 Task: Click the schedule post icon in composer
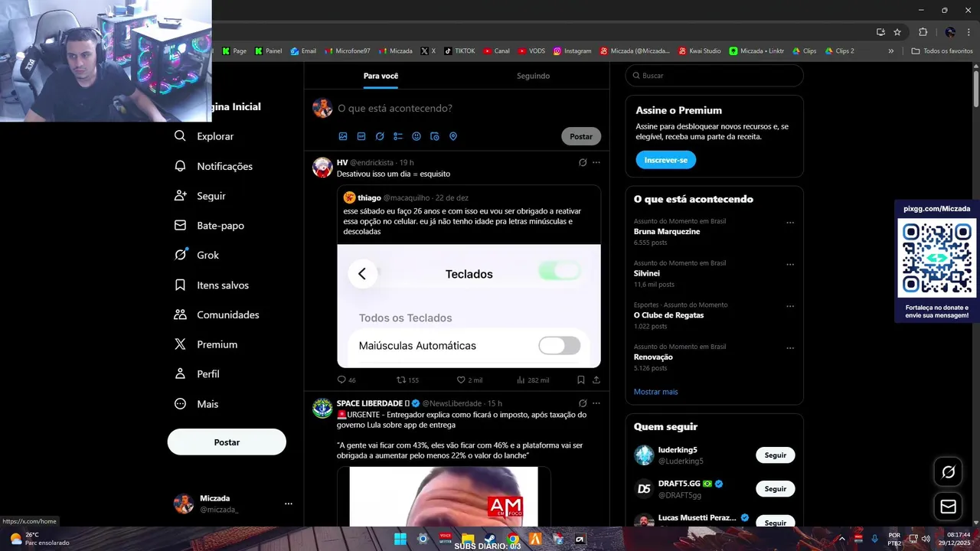[x=435, y=136]
